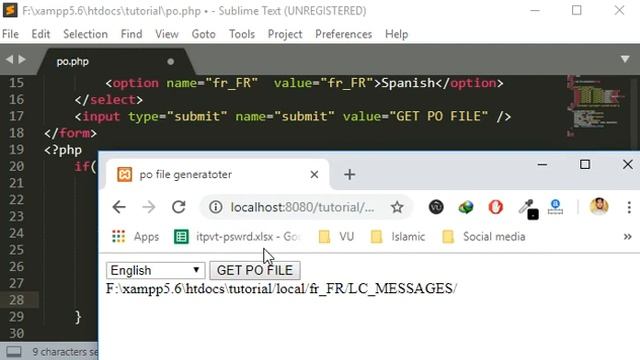
Task: Open the WordPress-style black round extension
Action: (436, 207)
